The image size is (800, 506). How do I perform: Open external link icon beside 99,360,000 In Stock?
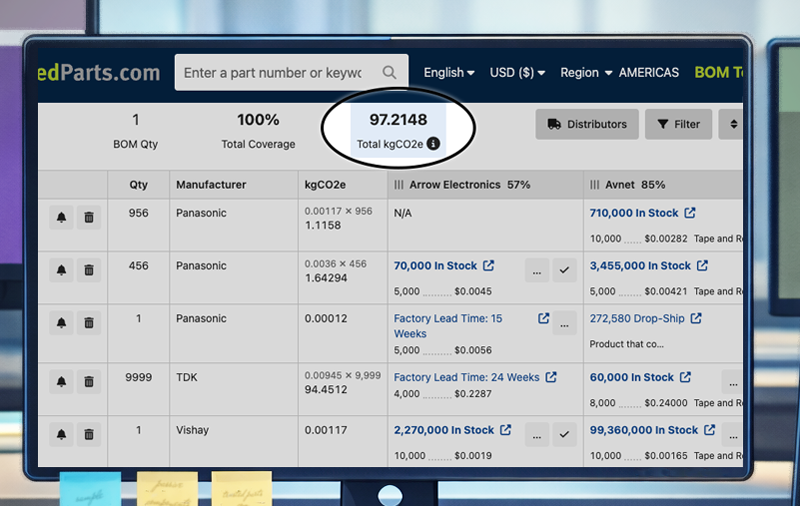[709, 430]
